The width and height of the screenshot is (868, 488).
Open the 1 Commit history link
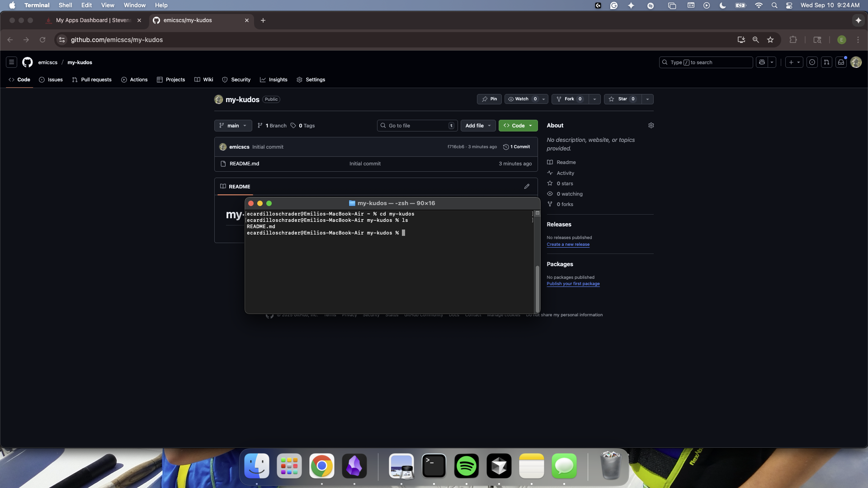(x=516, y=147)
